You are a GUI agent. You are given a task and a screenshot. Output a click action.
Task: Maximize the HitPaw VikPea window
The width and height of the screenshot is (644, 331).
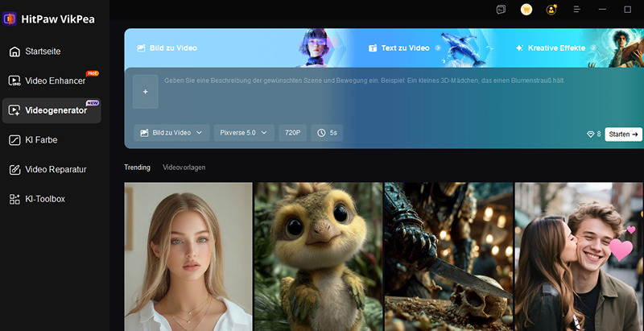tap(628, 10)
